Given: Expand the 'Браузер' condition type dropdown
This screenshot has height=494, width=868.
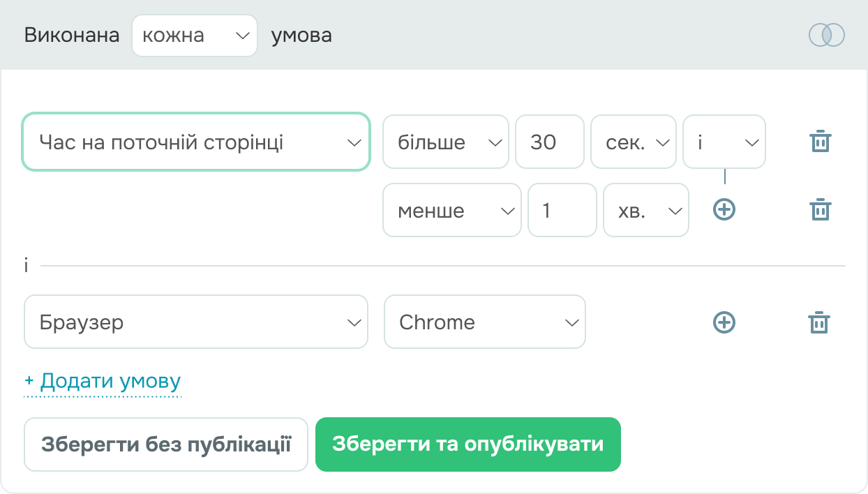Looking at the screenshot, I should [x=196, y=322].
